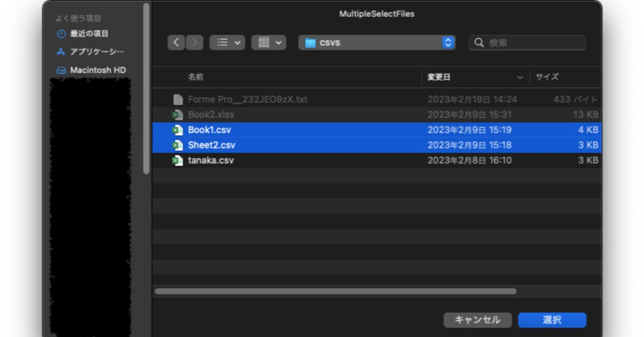Viewport: 644px width, 337px height.
Task: Open the item grouping dropdown
Action: tap(269, 43)
